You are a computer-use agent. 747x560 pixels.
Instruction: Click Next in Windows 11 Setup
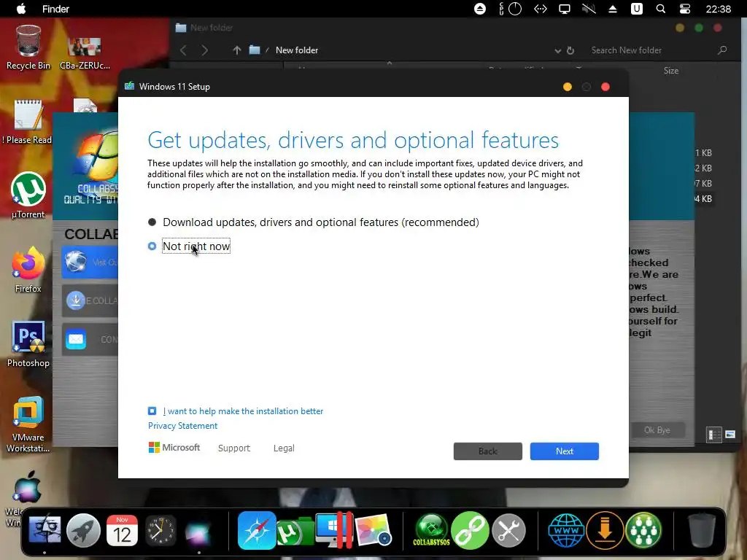(565, 451)
